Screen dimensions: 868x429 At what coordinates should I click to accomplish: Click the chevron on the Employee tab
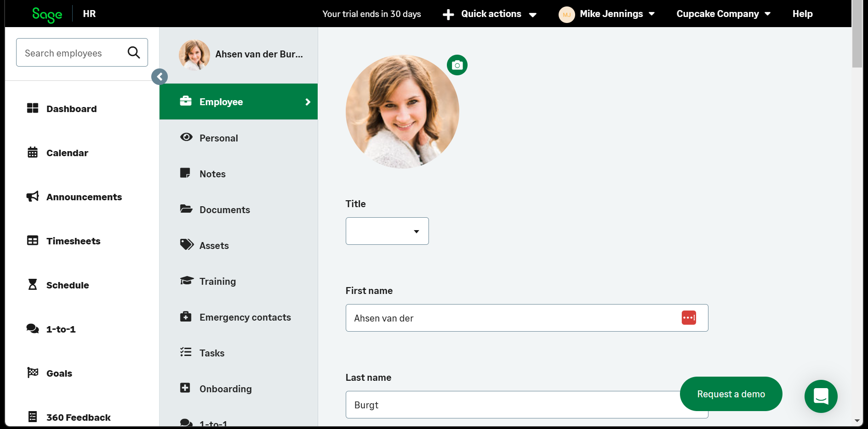tap(308, 102)
